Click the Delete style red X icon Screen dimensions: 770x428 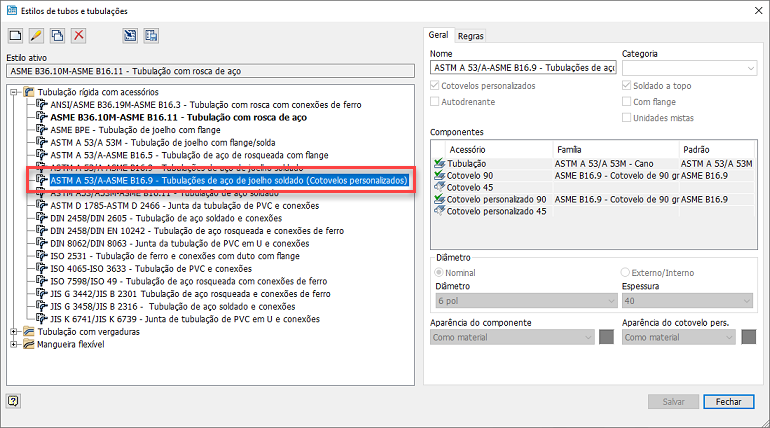(x=79, y=35)
